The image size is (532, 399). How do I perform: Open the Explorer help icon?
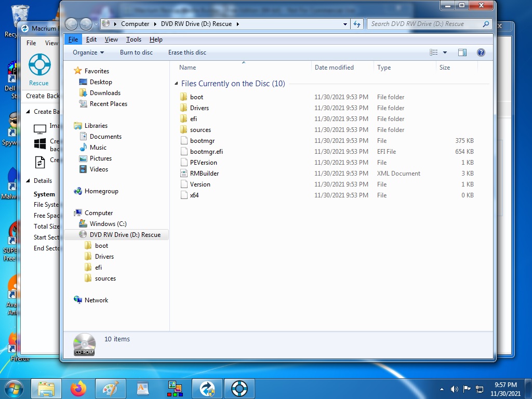point(481,52)
